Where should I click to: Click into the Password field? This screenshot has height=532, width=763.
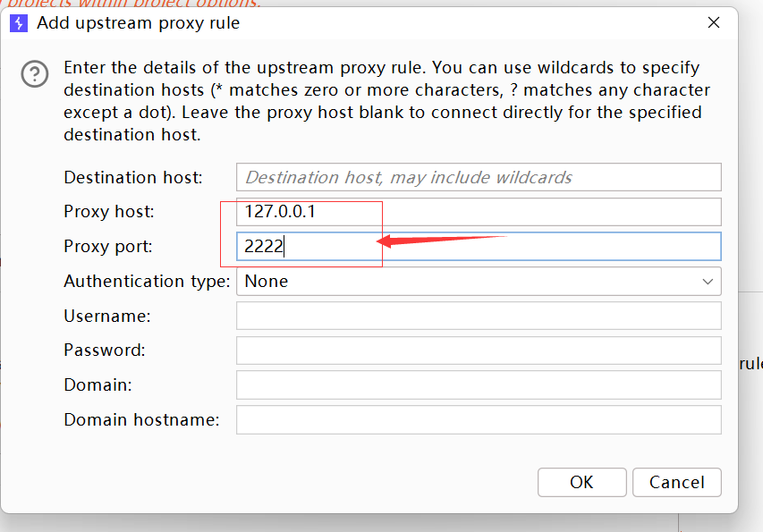[x=479, y=350]
